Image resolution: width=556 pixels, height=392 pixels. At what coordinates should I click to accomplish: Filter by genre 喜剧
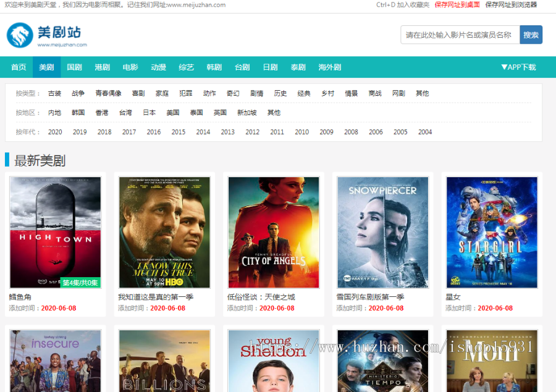pyautogui.click(x=138, y=93)
